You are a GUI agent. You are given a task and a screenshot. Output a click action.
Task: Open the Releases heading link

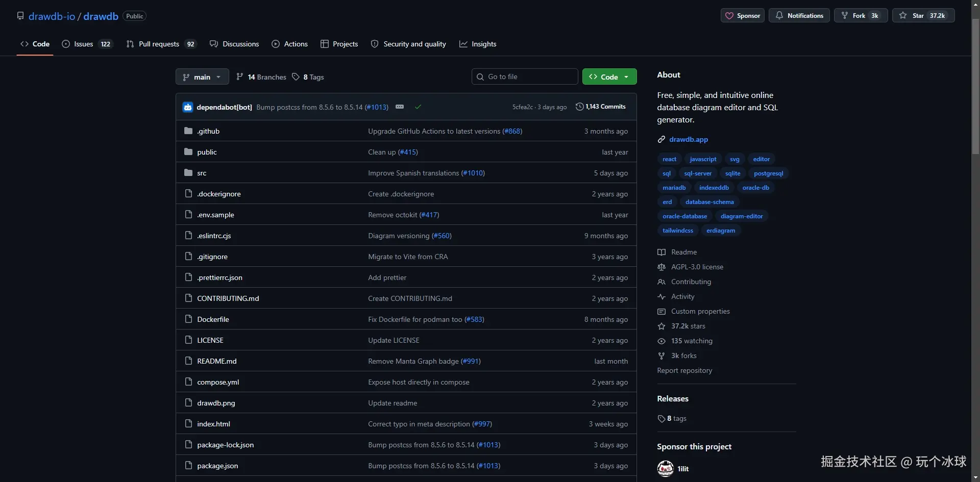(673, 398)
